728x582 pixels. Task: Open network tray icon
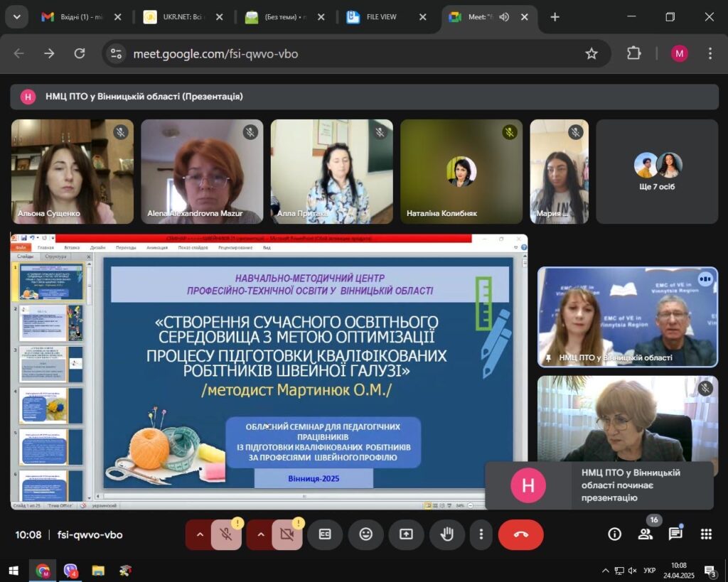coord(619,571)
